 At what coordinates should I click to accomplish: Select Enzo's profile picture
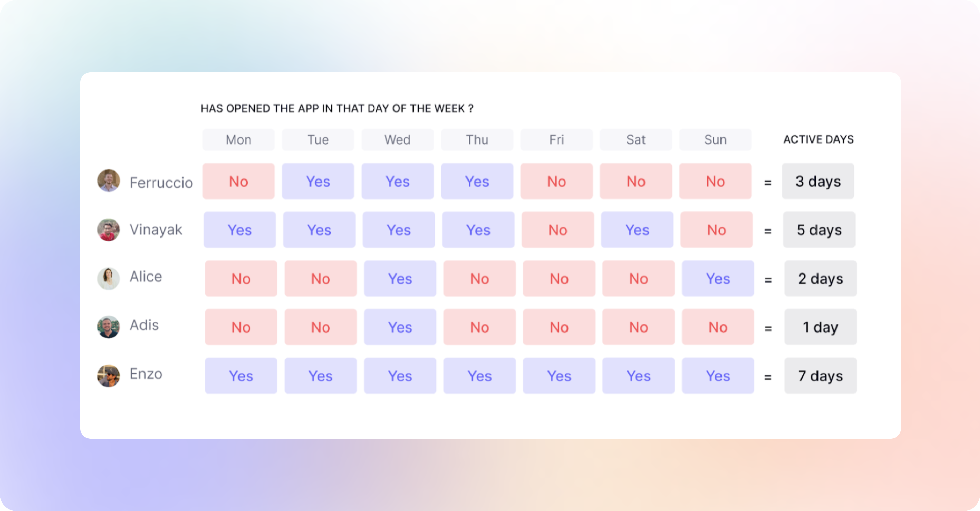click(x=109, y=376)
